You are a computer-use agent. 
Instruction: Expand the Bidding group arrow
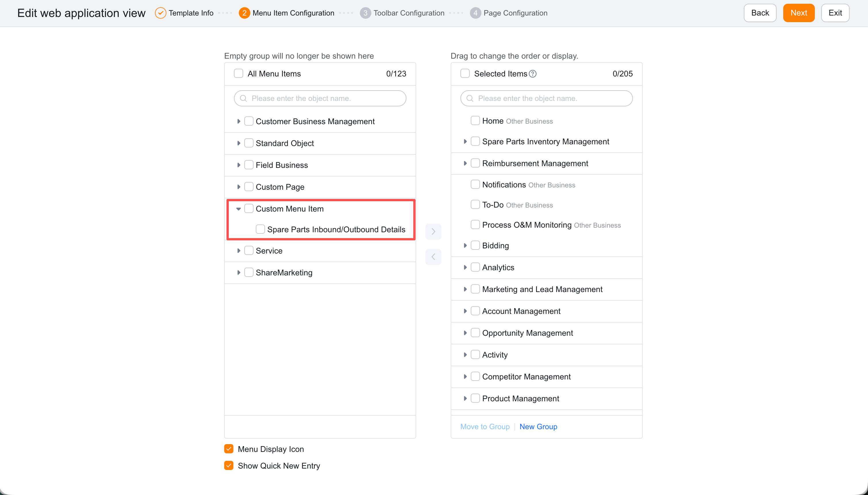click(465, 245)
